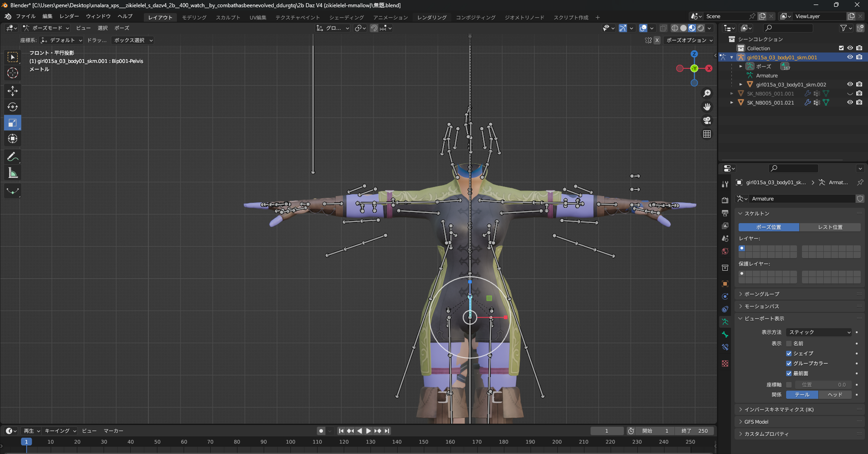Image resolution: width=868 pixels, height=454 pixels.
Task: Select the combined Transform tool
Action: pyautogui.click(x=13, y=139)
